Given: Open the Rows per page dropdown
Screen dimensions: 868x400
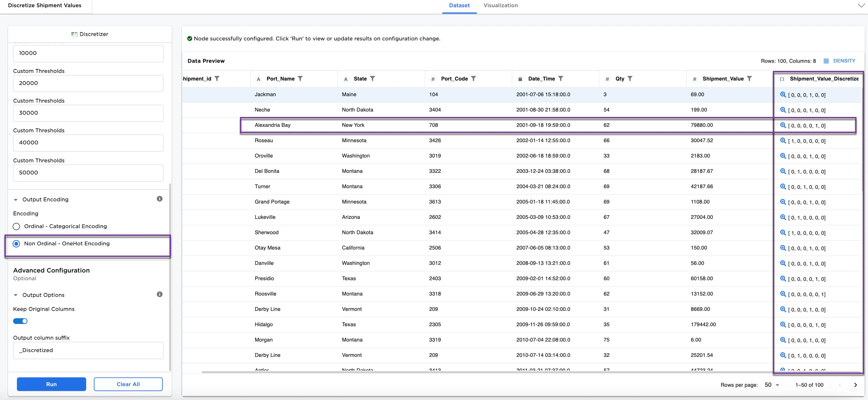Looking at the screenshot, I should point(772,385).
